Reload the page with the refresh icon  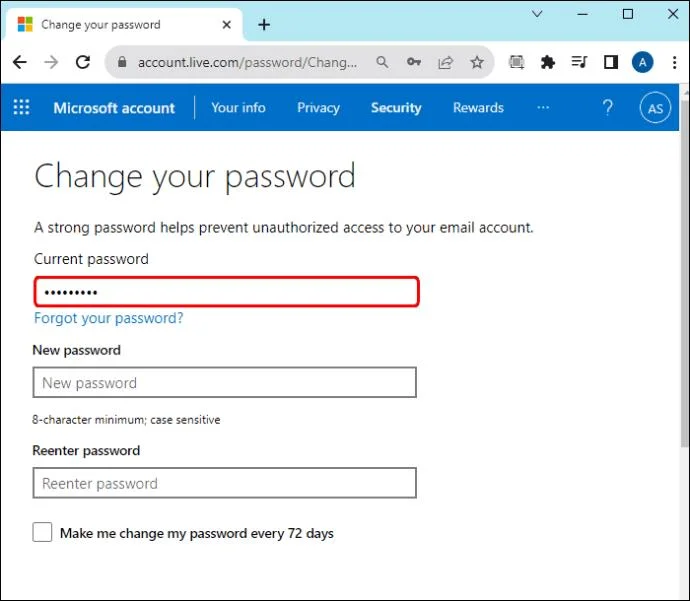[x=83, y=62]
